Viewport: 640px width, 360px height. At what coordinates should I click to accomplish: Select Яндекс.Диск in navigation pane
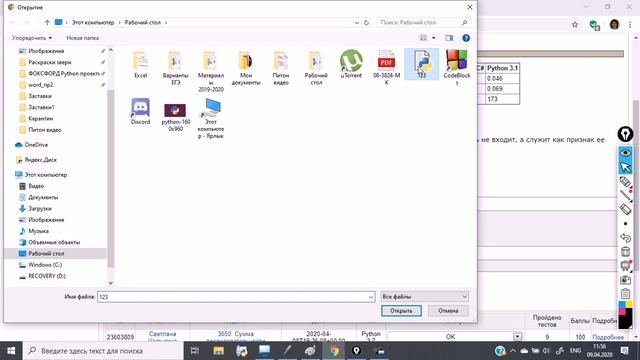point(40,160)
